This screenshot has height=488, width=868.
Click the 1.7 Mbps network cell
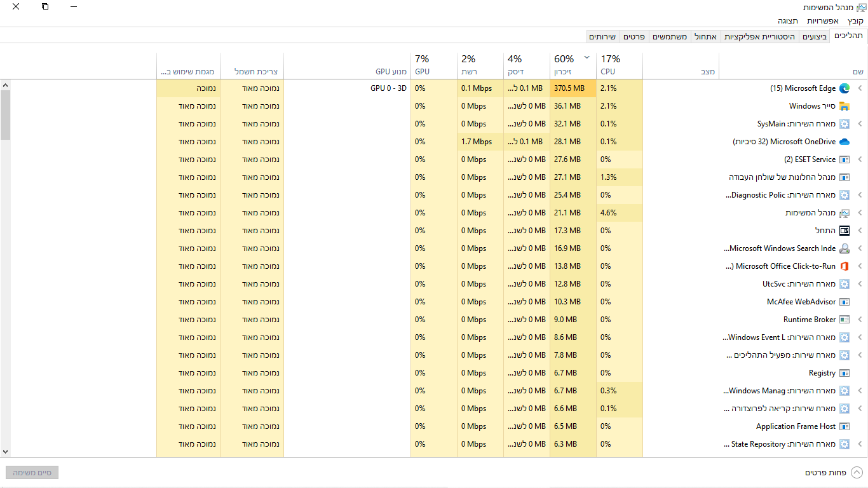point(480,142)
